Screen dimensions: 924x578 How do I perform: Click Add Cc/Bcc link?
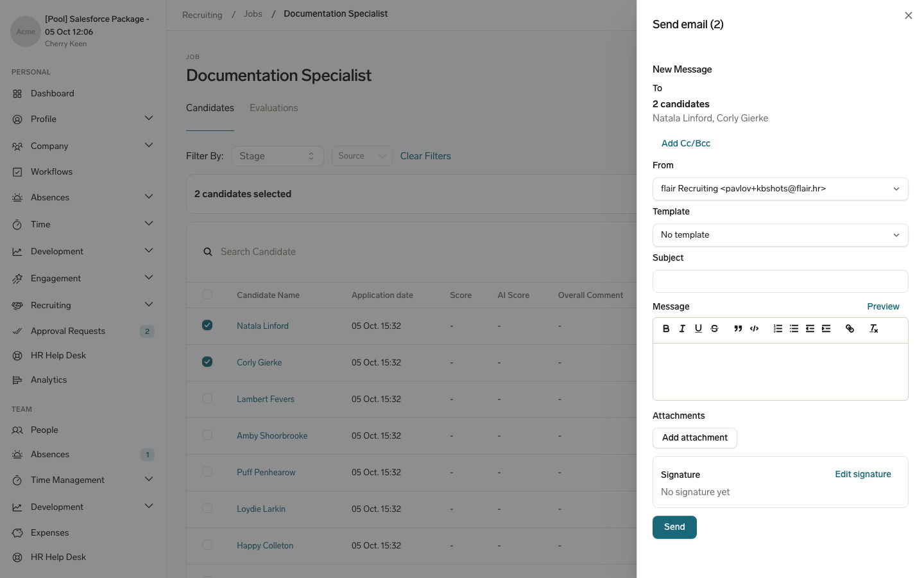(686, 143)
